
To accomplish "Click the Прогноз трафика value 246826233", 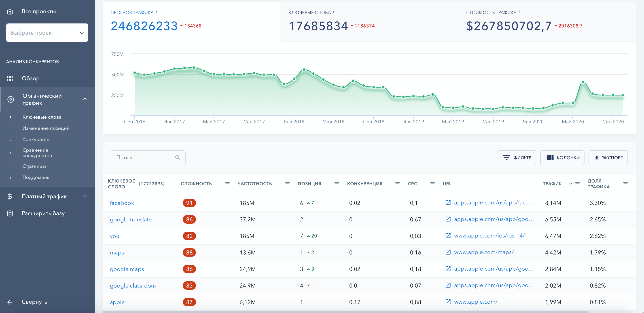I will pyautogui.click(x=144, y=26).
